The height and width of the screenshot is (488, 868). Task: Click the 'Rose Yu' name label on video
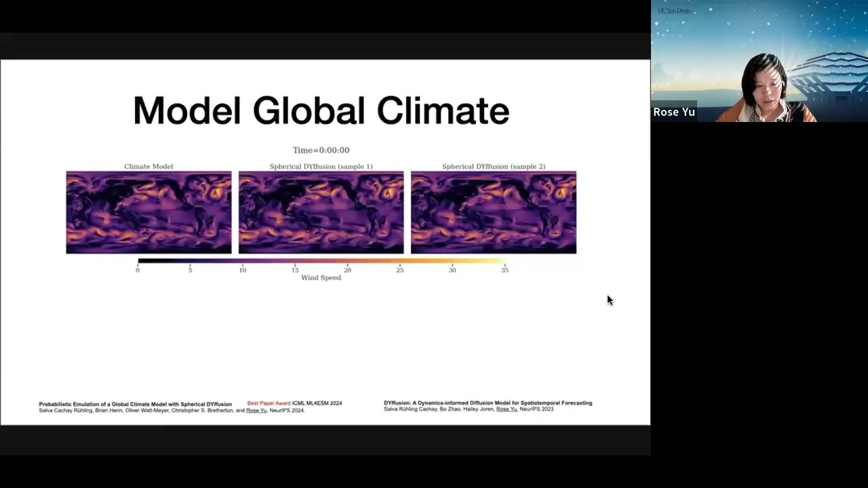pos(674,112)
